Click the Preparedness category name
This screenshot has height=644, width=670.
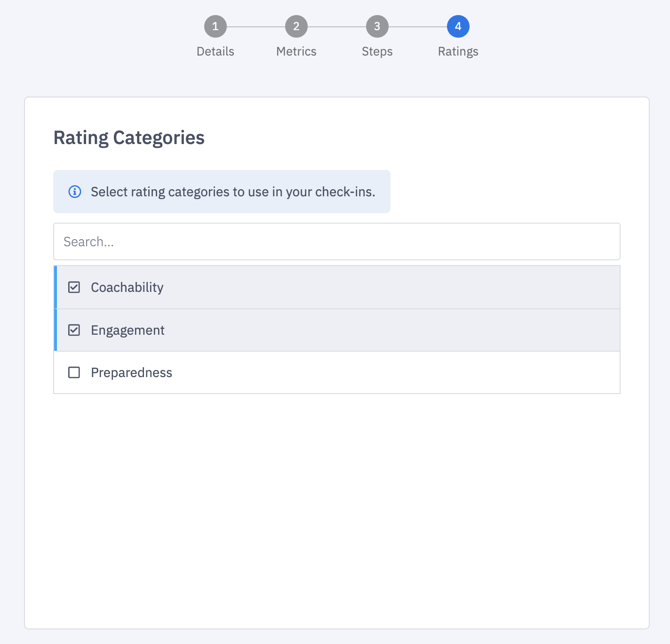tap(131, 372)
